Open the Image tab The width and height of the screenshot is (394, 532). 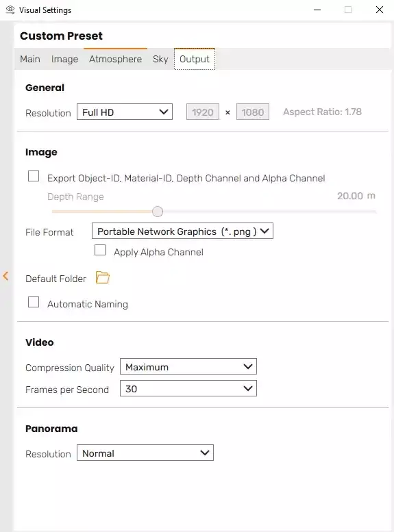point(64,59)
